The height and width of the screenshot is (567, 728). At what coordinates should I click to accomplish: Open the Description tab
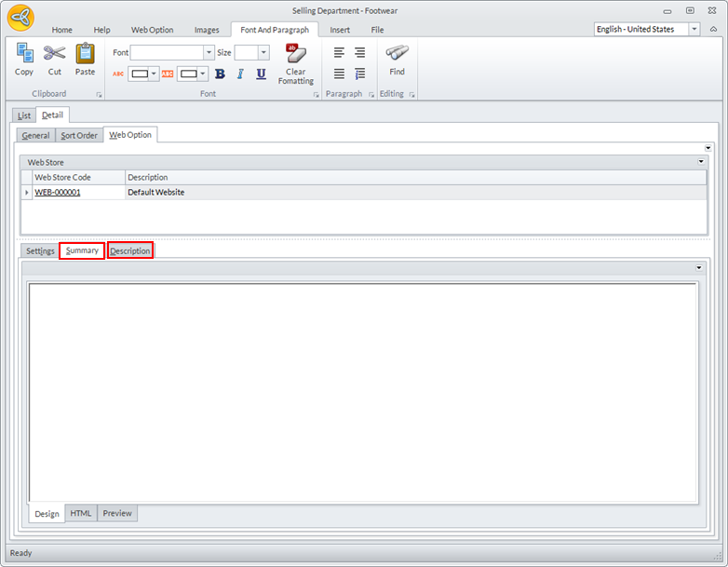[129, 250]
